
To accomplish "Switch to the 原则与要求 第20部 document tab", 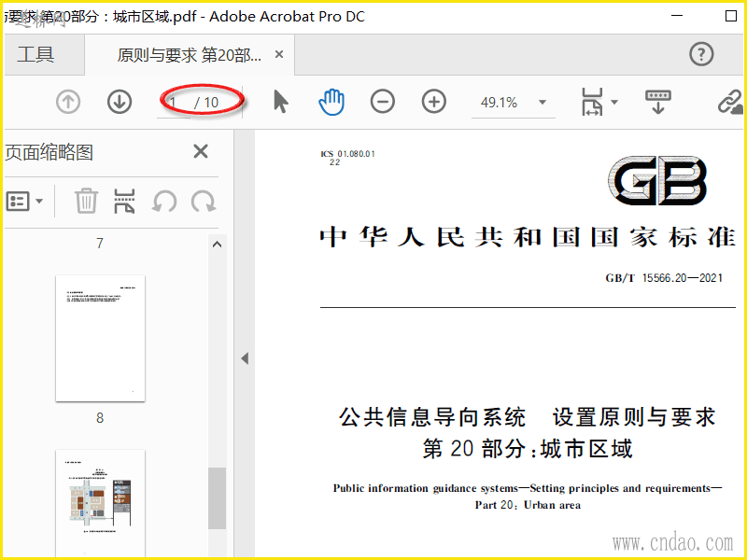I will [x=189, y=55].
